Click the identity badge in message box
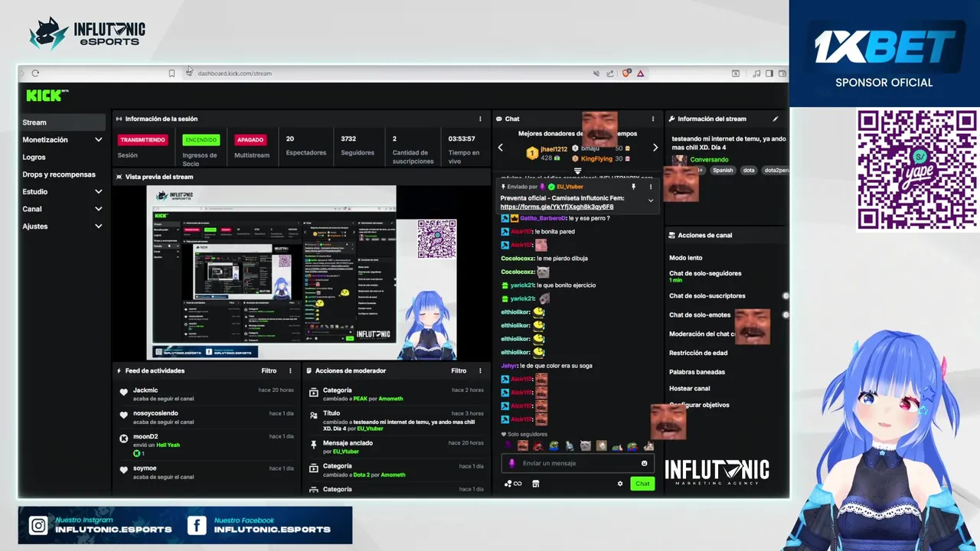Viewport: 980px width, 551px height. click(x=512, y=463)
